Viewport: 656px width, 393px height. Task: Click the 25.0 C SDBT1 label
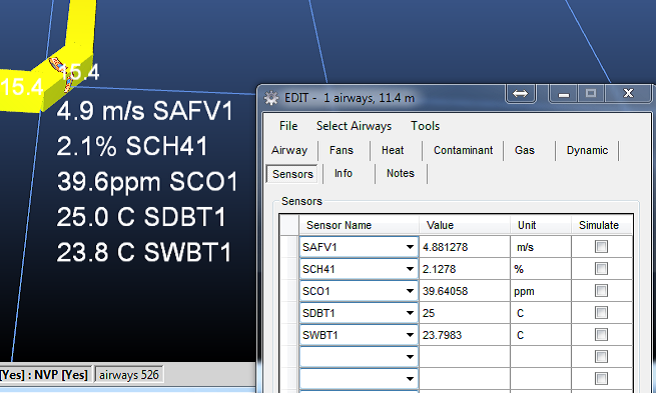click(x=141, y=217)
